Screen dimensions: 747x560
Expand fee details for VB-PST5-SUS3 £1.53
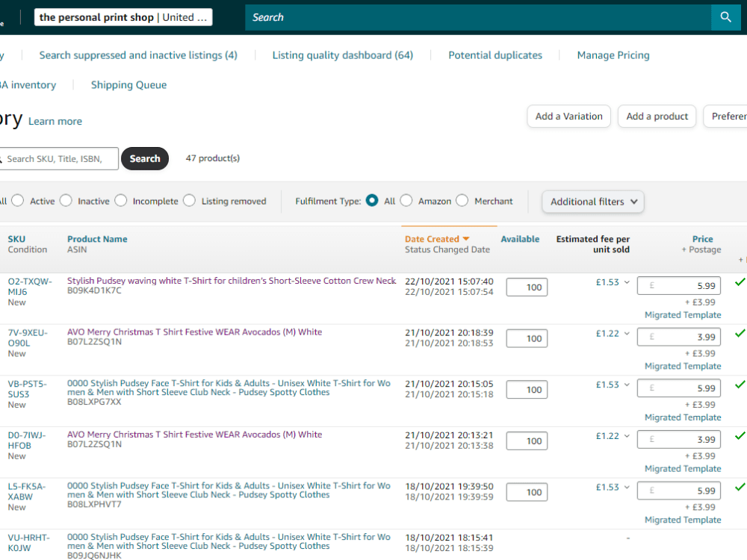[x=627, y=385]
